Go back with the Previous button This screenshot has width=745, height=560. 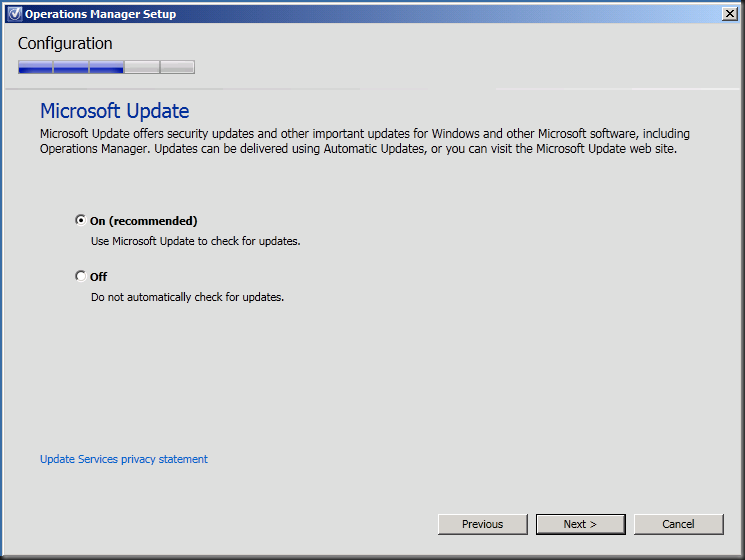click(483, 524)
